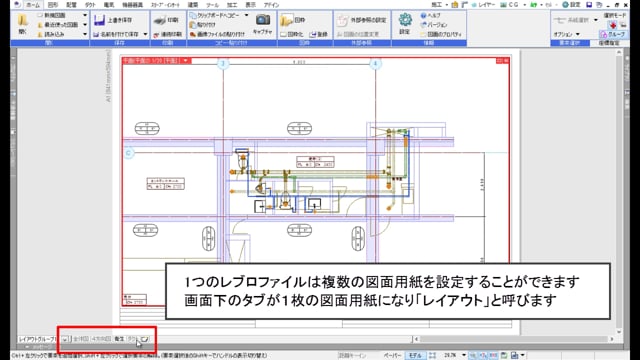Switch to the 配管 ribbon tab
The height and width of the screenshot is (360, 640).
point(71,5)
